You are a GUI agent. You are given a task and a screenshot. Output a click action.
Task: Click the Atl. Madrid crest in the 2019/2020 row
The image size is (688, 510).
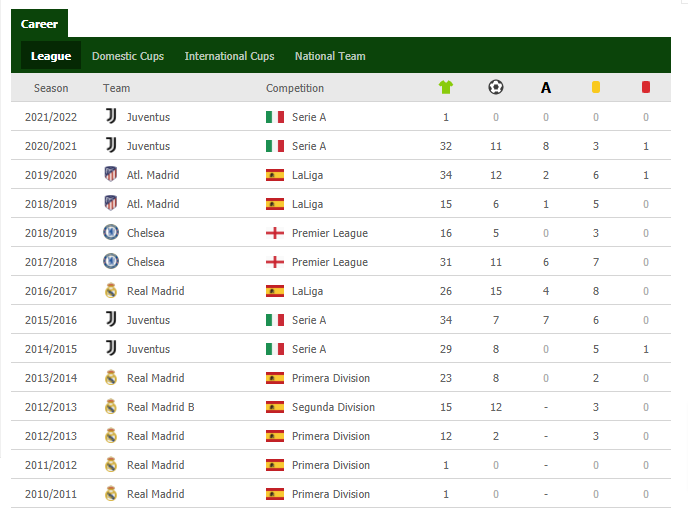(x=111, y=175)
